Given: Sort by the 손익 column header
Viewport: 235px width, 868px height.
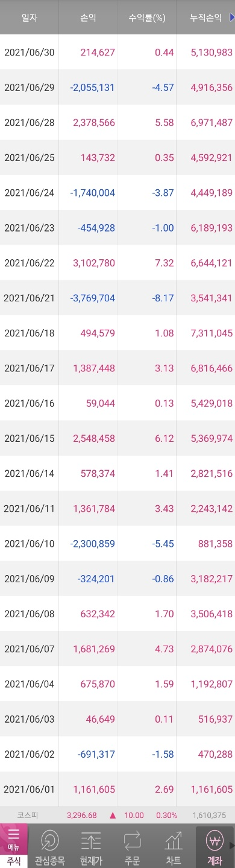Looking at the screenshot, I should (x=88, y=17).
